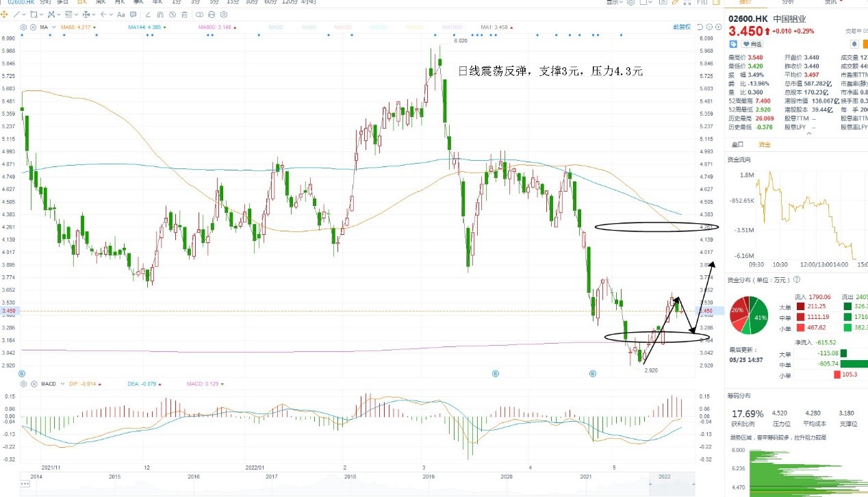Toggle 自选 watchlist heart button
The width and height of the screenshot is (868, 497).
(x=752, y=44)
